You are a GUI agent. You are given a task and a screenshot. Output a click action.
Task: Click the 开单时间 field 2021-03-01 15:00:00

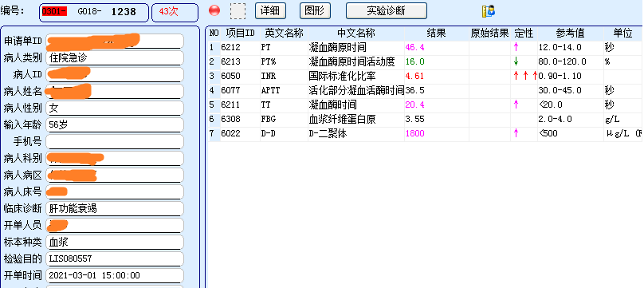115,276
